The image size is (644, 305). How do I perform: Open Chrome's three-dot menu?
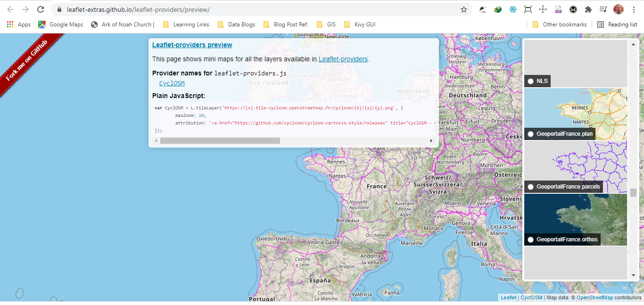[634, 9]
